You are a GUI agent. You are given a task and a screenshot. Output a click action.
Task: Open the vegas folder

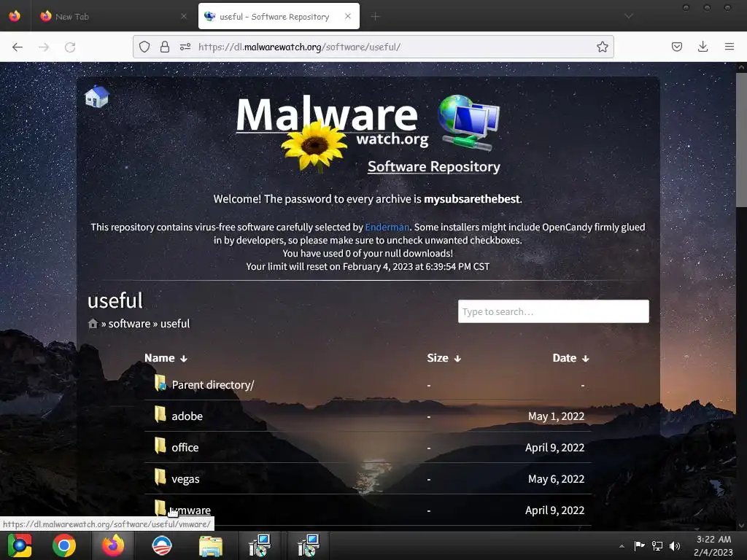(185, 479)
